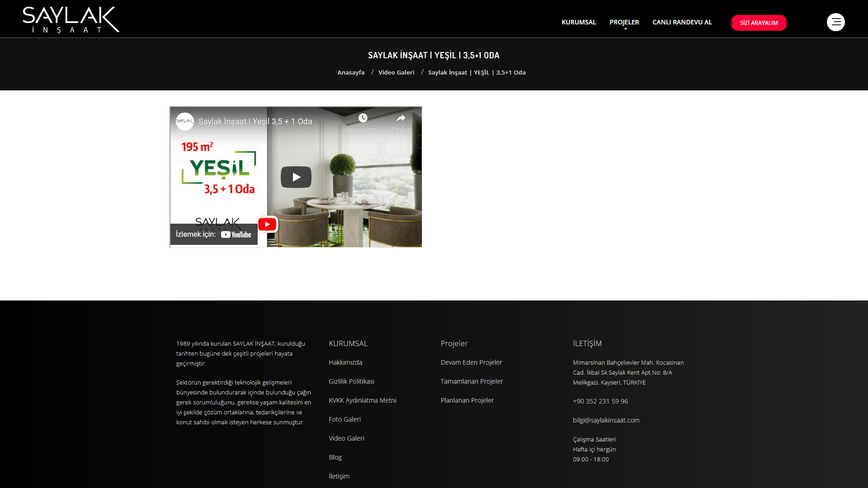The width and height of the screenshot is (868, 488).
Task: Click the Projeler footer heading
Action: coord(454,343)
